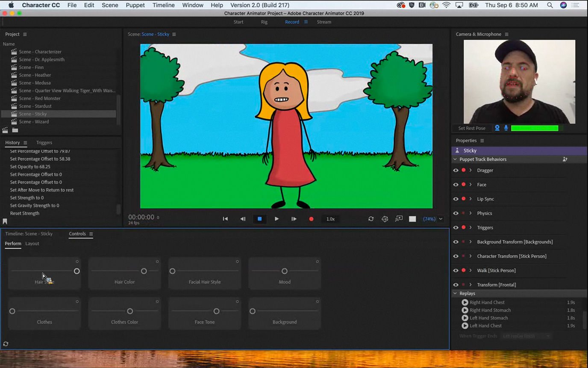Open the Scene panel menu icon
Image resolution: width=588 pixels, height=368 pixels.
tap(174, 34)
